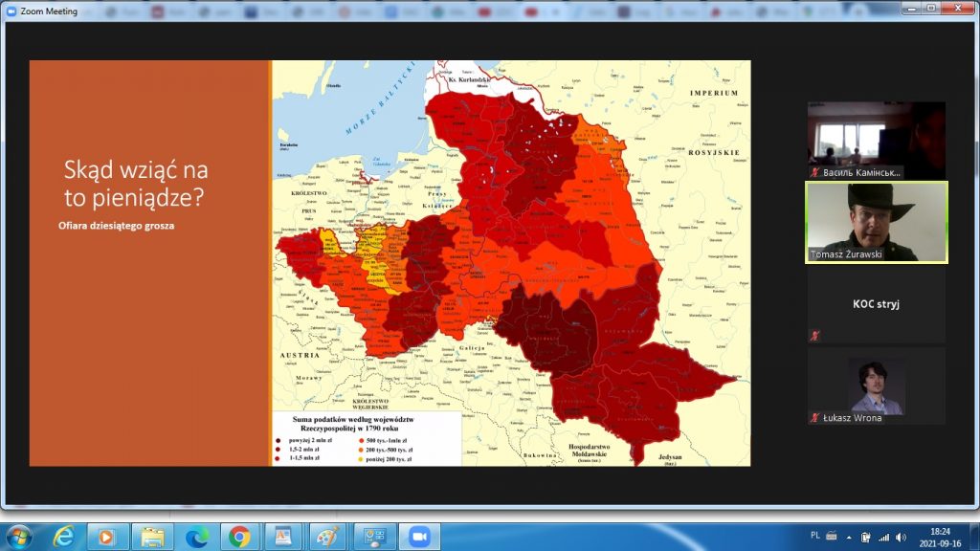This screenshot has height=551, width=980.
Task: Open the Windows Start menu
Action: pyautogui.click(x=18, y=535)
